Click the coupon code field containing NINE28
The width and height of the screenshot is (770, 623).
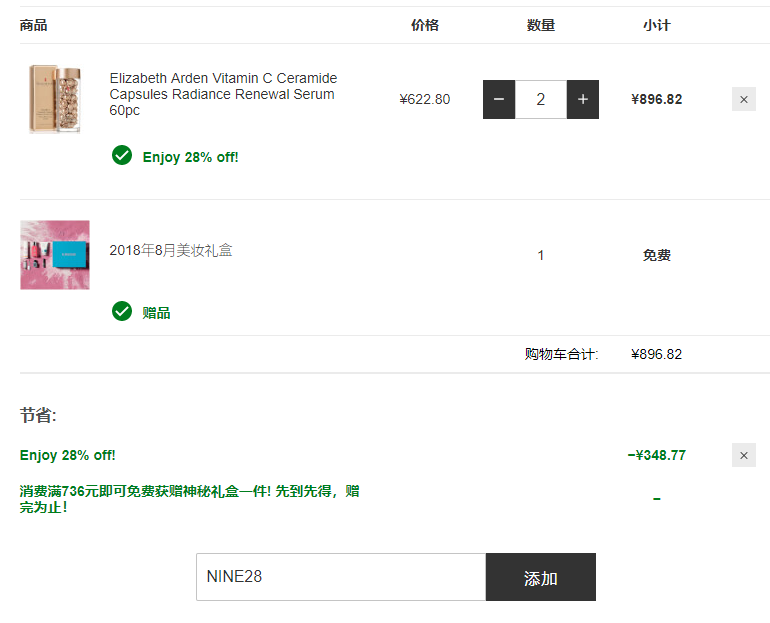click(340, 577)
